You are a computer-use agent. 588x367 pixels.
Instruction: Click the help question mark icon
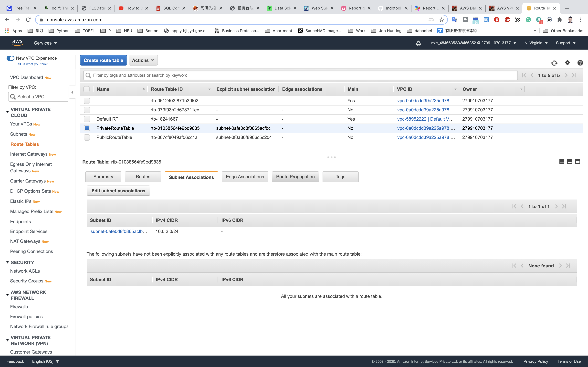pyautogui.click(x=580, y=63)
